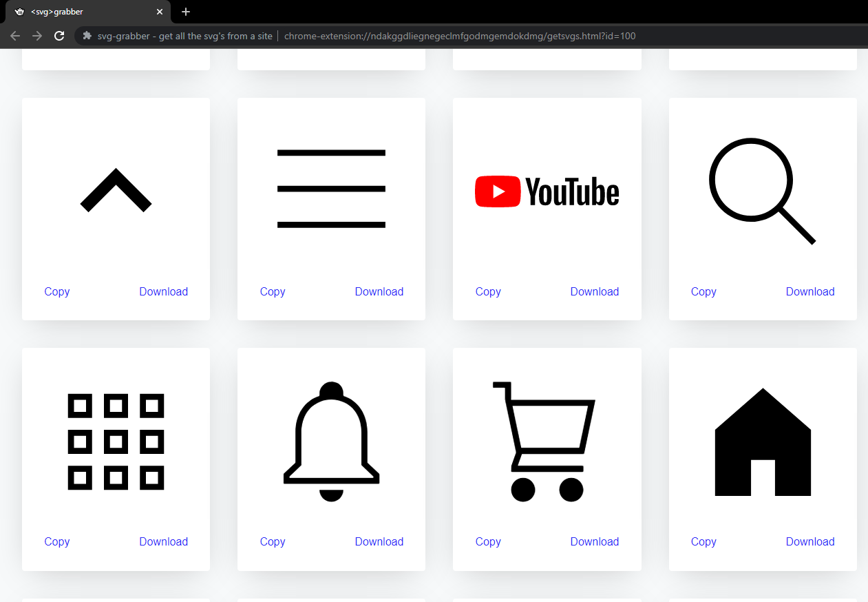
Task: Open a new tab with the plus button
Action: click(186, 12)
